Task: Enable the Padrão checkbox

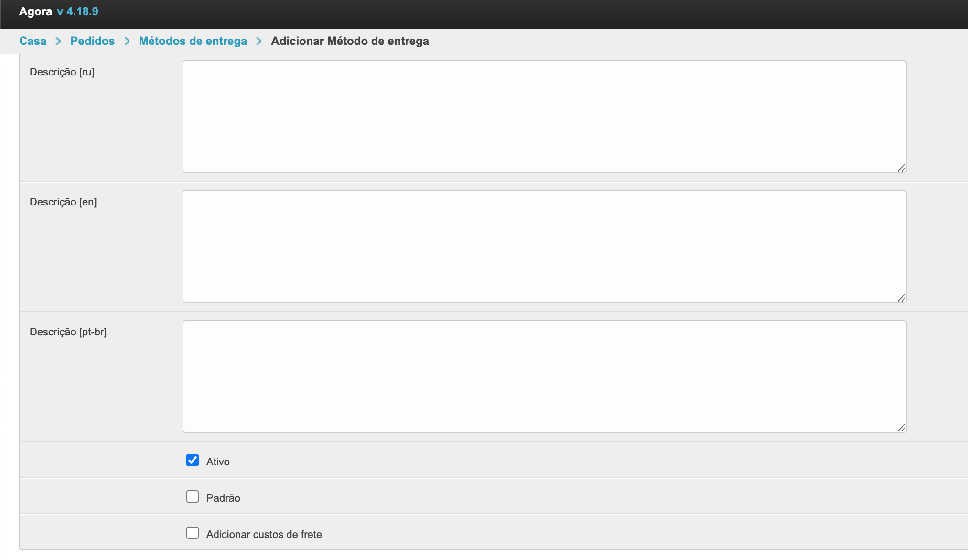Action: (193, 496)
